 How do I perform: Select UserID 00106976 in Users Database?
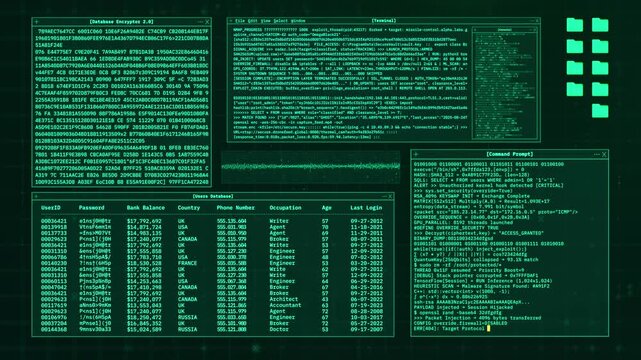[54, 317]
